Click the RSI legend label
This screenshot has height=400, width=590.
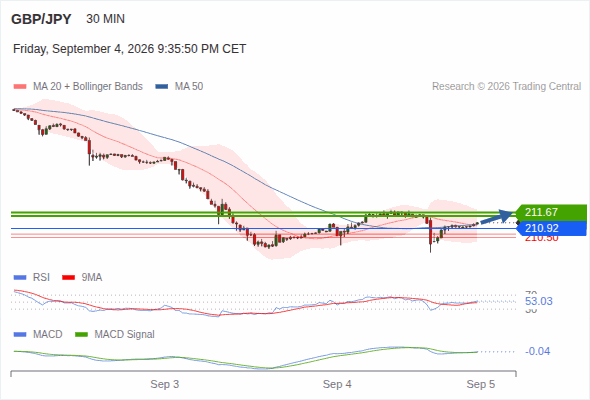41,278
